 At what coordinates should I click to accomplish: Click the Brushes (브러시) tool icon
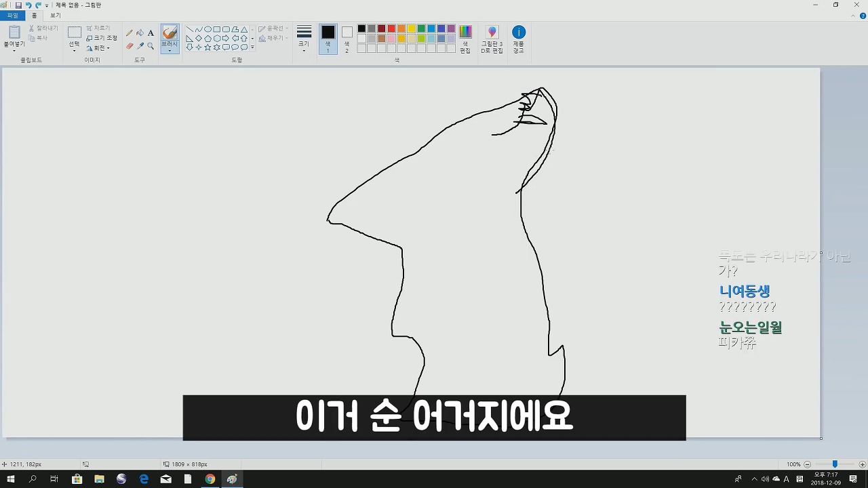[170, 33]
